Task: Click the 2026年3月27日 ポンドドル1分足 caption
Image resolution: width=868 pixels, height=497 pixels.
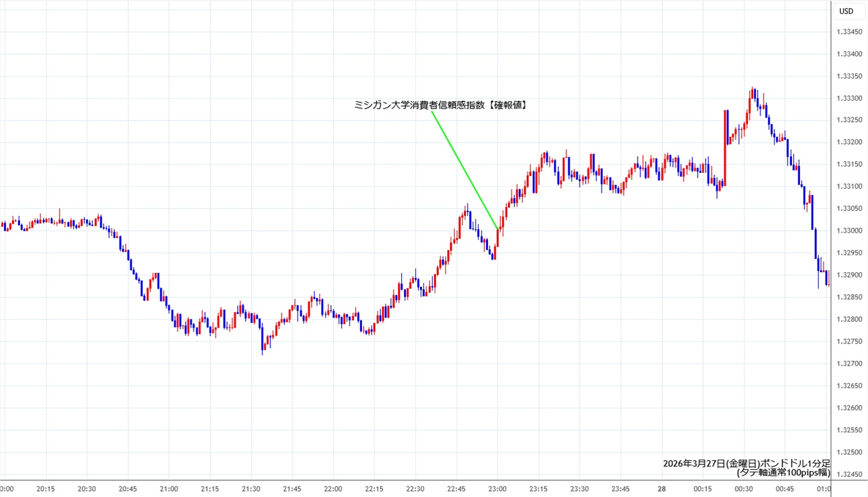Action: 746,463
